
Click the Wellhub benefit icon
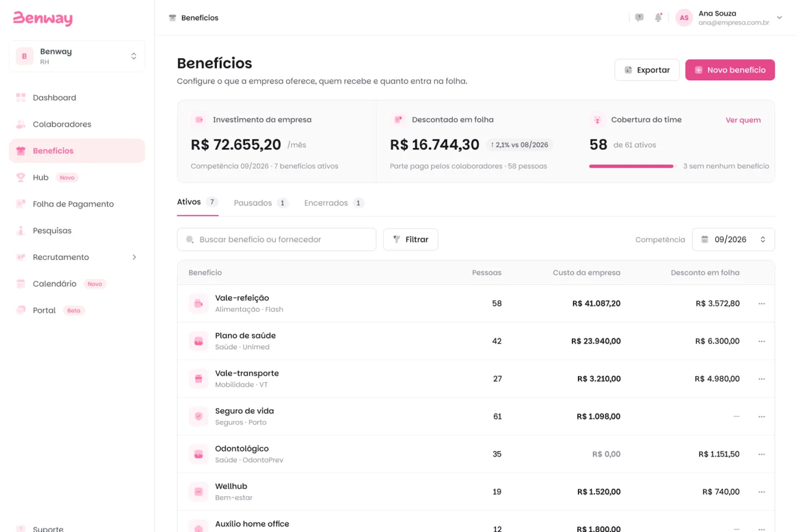pos(199,492)
